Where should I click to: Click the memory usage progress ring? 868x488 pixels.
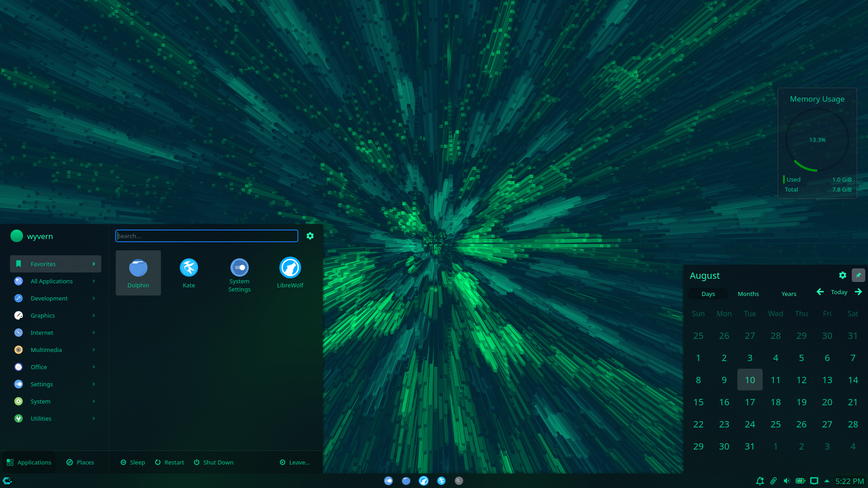tap(816, 140)
